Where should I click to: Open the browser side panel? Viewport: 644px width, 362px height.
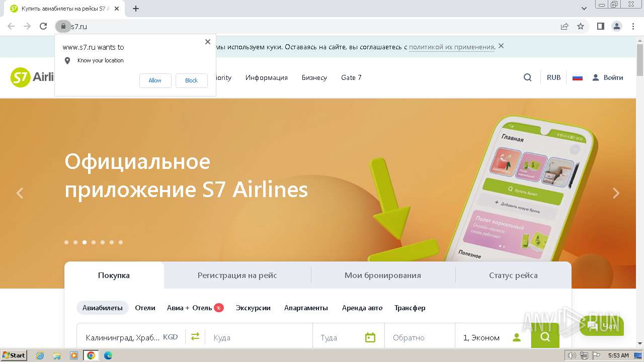click(600, 26)
